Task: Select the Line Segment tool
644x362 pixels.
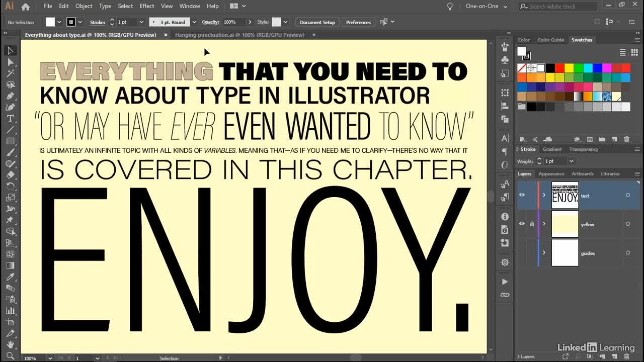Action: tap(10, 130)
